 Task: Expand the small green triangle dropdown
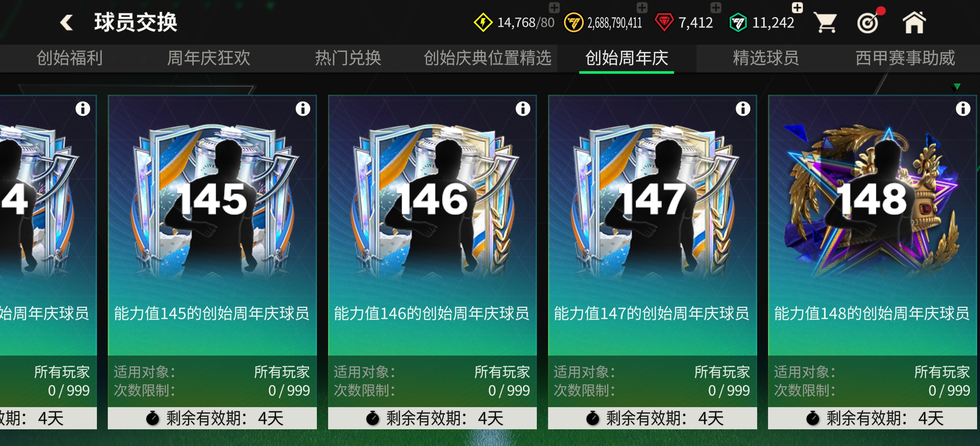(956, 87)
